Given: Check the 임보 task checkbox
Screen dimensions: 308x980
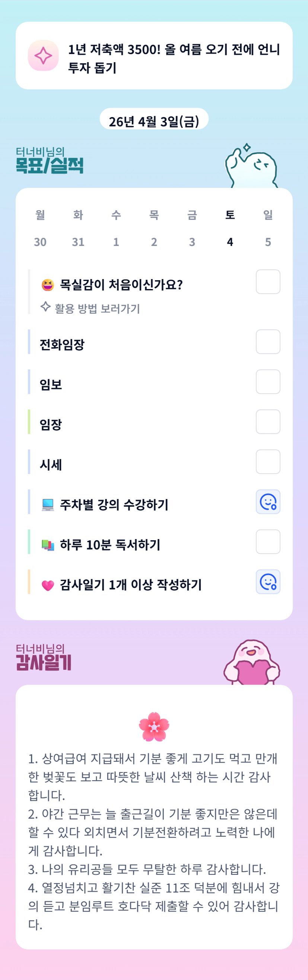Looking at the screenshot, I should [x=268, y=382].
